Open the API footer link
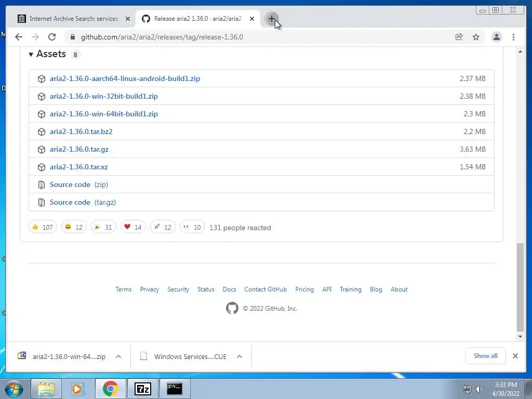 click(327, 289)
